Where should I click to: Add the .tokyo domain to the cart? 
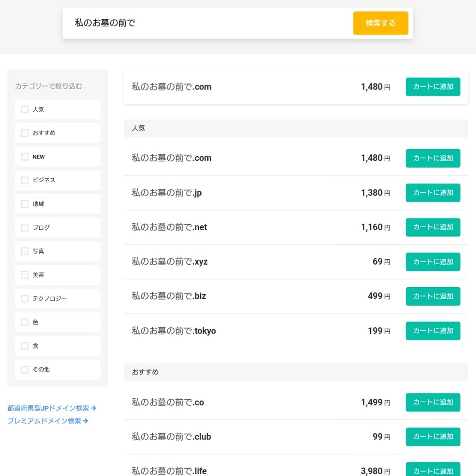(x=433, y=331)
